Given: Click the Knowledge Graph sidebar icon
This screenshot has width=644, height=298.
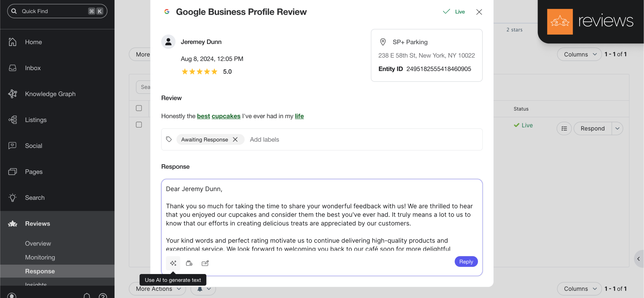Looking at the screenshot, I should point(13,94).
